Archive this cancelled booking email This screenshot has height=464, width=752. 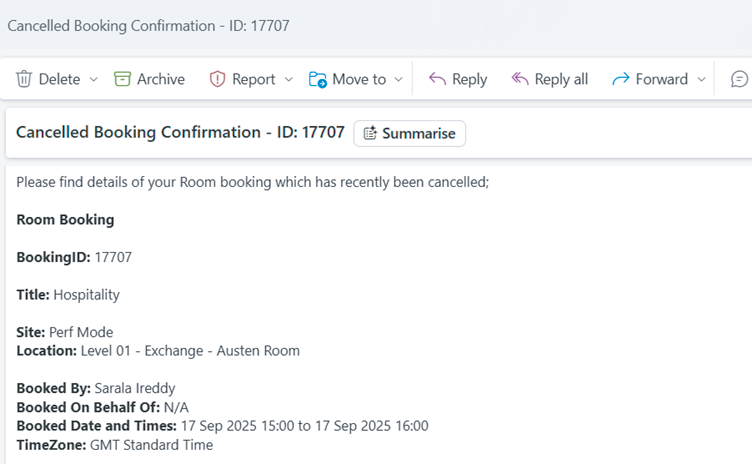pos(149,79)
